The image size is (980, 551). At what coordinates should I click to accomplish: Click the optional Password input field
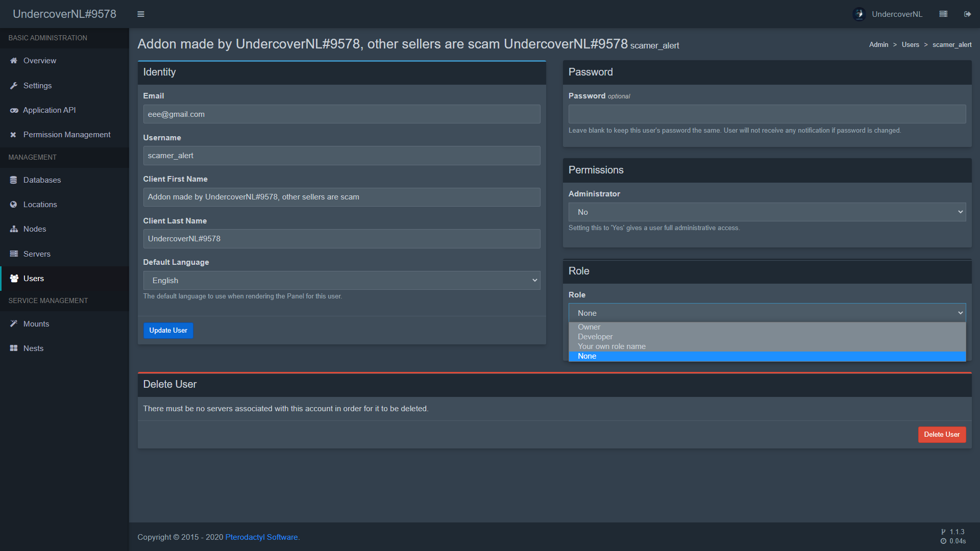coord(767,114)
